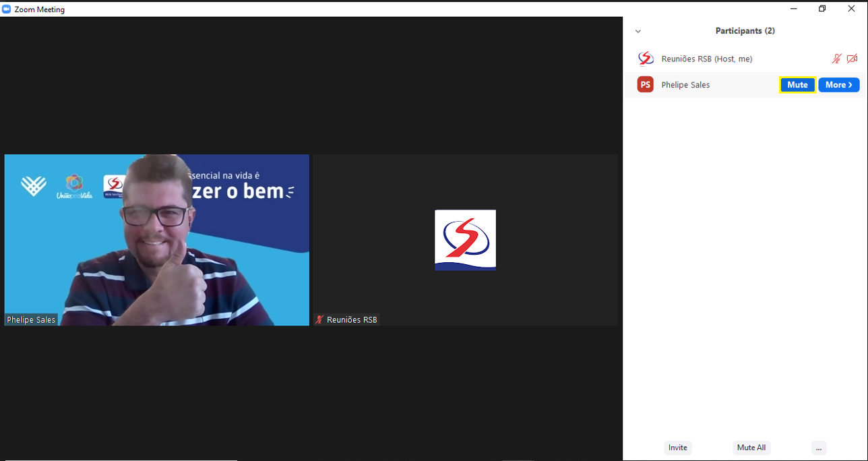Click the muted microphone icon for Reuniões RSB
868x461 pixels.
(836, 59)
